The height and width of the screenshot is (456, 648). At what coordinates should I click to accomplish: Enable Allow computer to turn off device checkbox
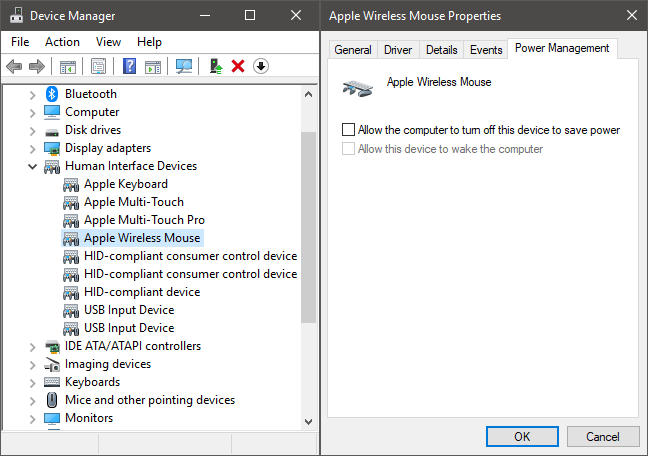[348, 130]
